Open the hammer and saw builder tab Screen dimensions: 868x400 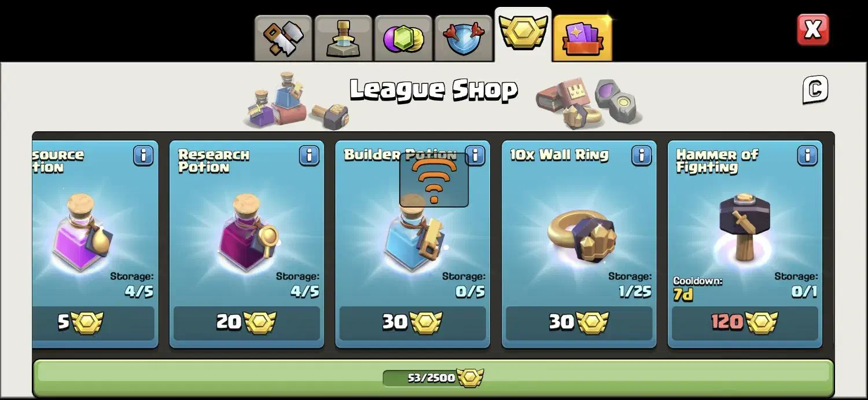point(284,38)
